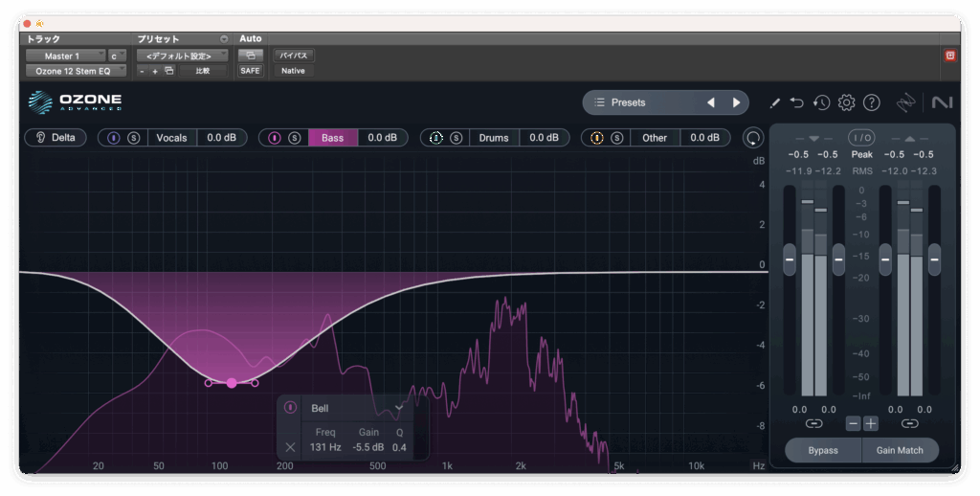
Task: Solo the Other stem
Action: (617, 138)
